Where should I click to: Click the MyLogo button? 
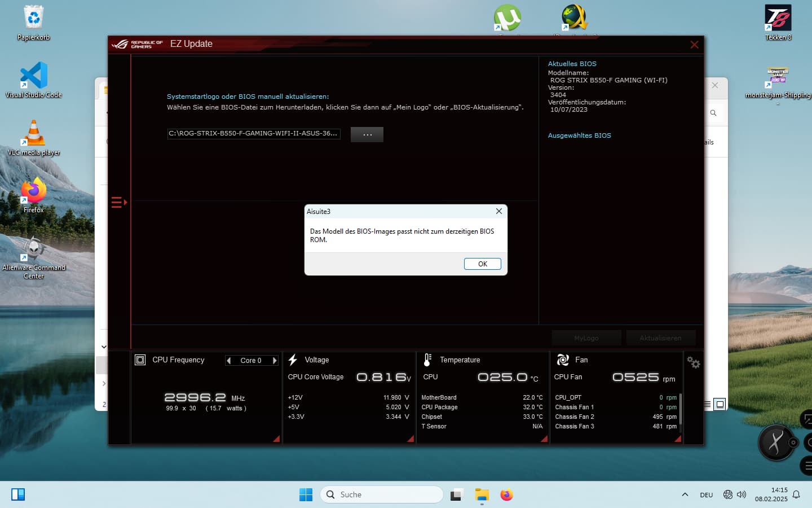(x=586, y=338)
